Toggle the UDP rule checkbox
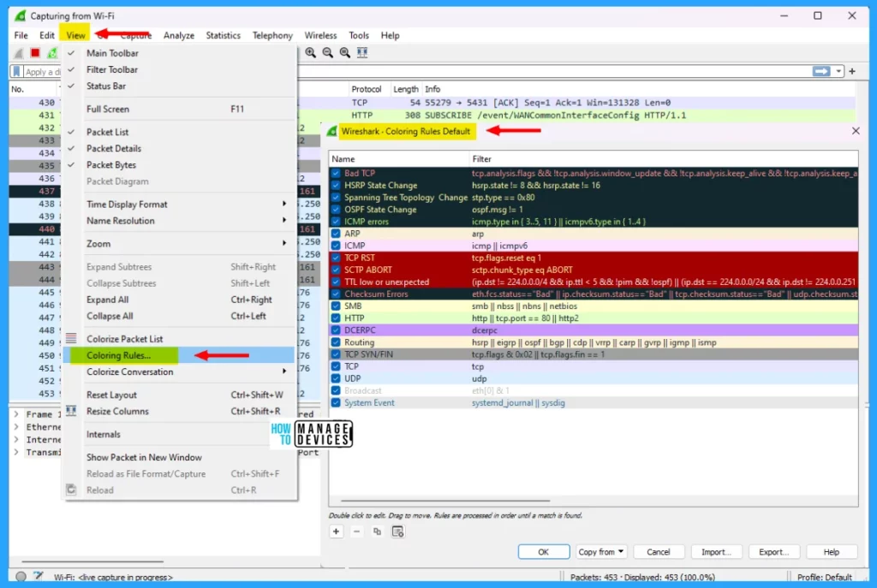The image size is (877, 588). 336,378
